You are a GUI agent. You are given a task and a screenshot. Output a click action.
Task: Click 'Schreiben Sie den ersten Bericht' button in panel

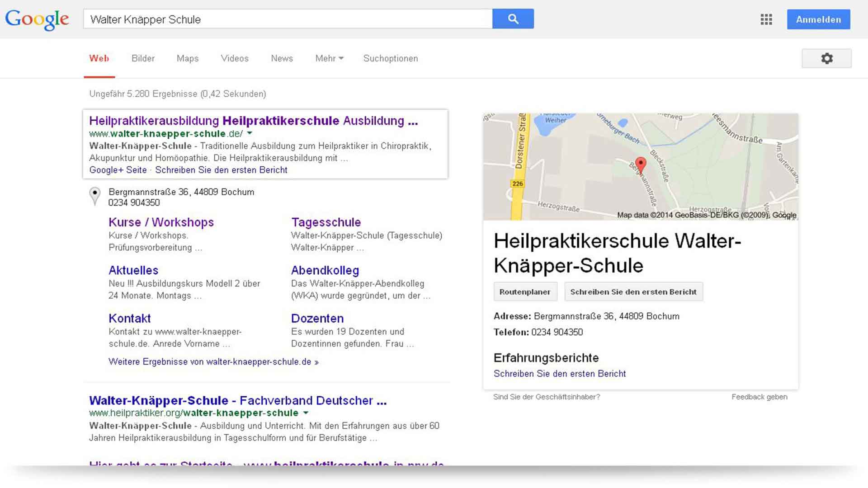pos(633,292)
